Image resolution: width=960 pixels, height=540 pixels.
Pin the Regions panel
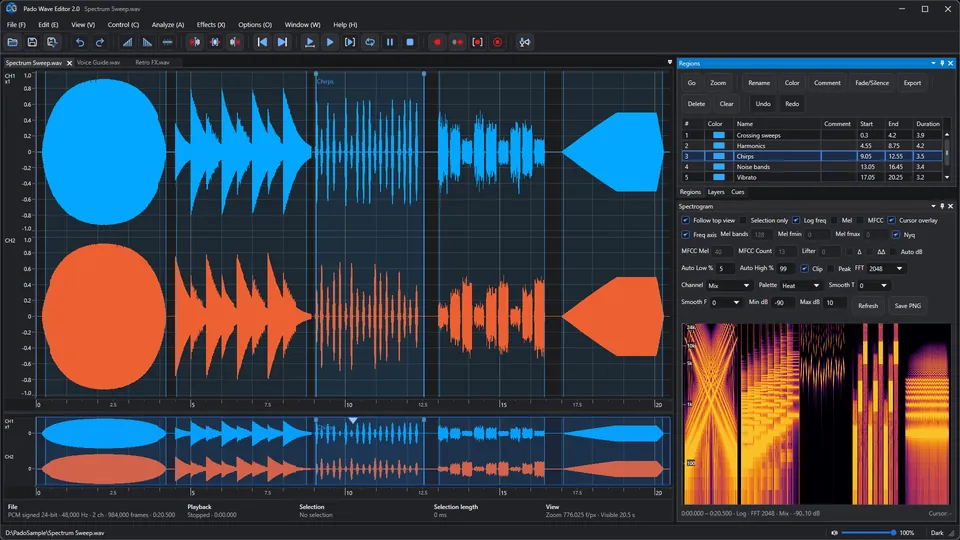pyautogui.click(x=942, y=63)
